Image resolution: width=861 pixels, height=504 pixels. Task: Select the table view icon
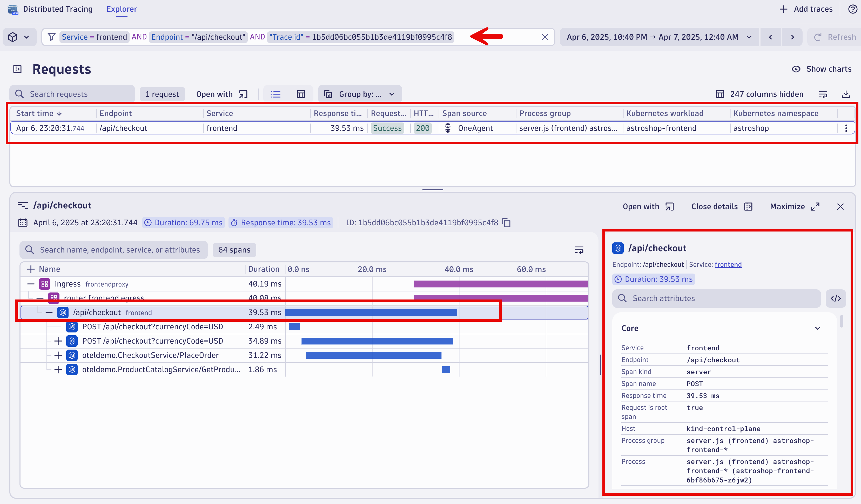tap(301, 94)
